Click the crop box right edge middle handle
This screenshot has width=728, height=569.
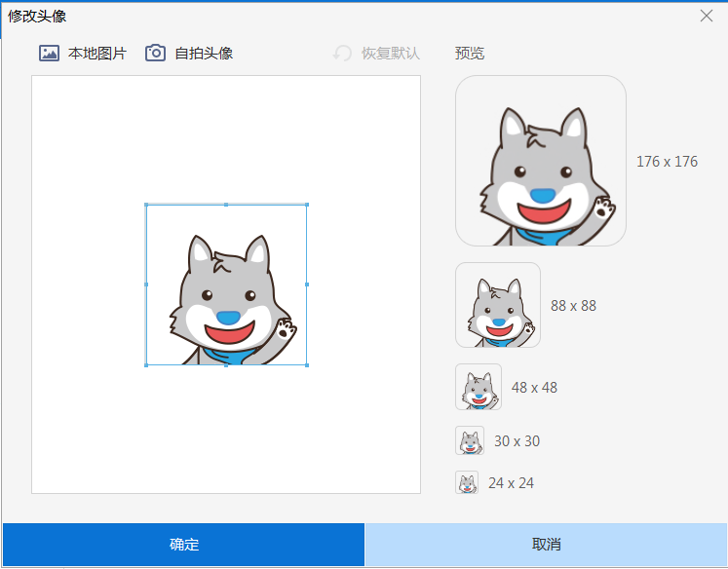[x=307, y=284]
